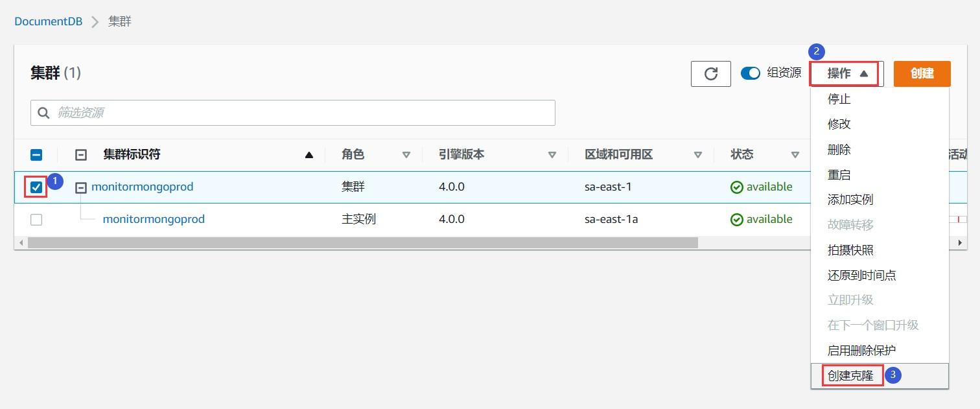Collapse the 操作 actions dropdown
980x409 pixels.
tap(845, 73)
